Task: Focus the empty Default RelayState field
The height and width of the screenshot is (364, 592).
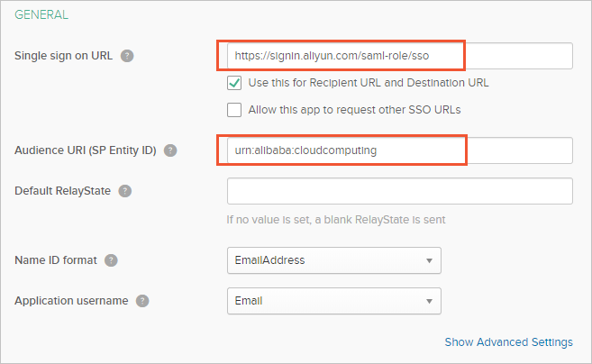Action: (400, 191)
